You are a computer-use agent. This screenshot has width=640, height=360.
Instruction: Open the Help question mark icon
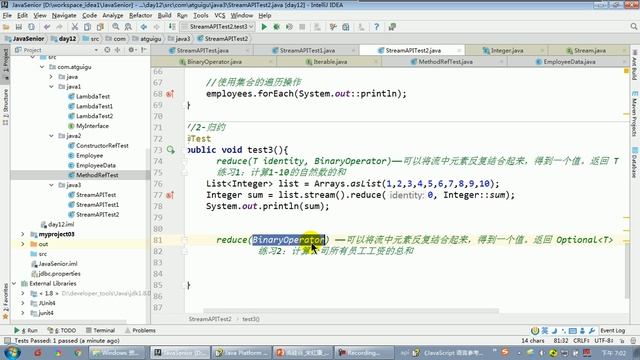tap(376, 27)
